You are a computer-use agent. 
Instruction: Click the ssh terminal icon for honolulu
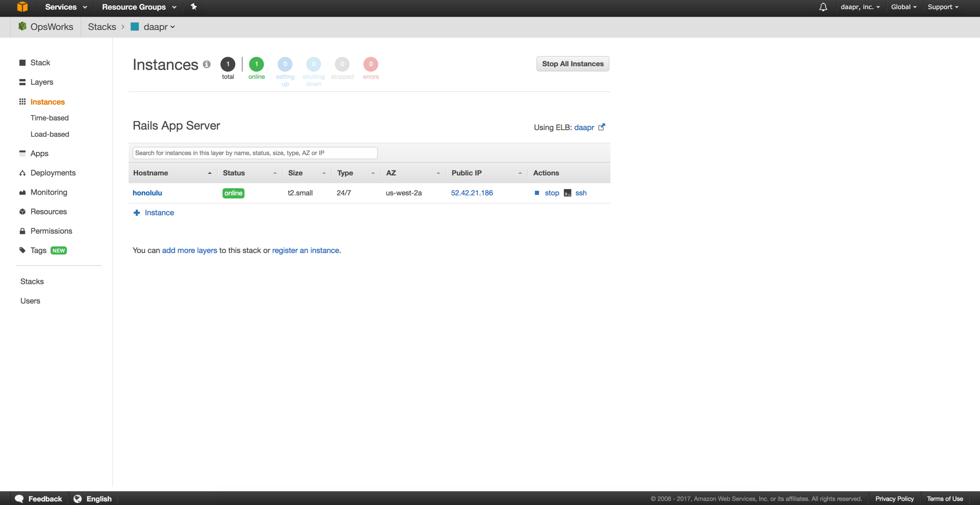[568, 193]
